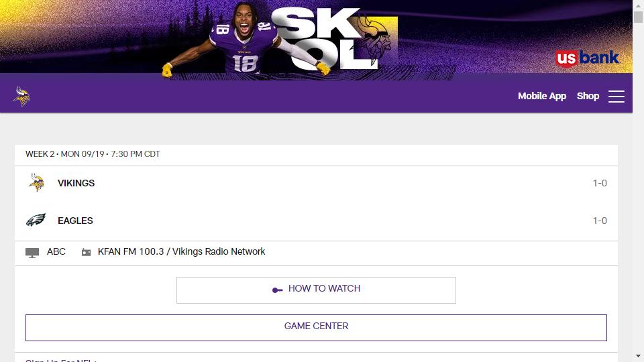Click the Week 2 game date header
The height and width of the screenshot is (362, 644).
(93, 154)
